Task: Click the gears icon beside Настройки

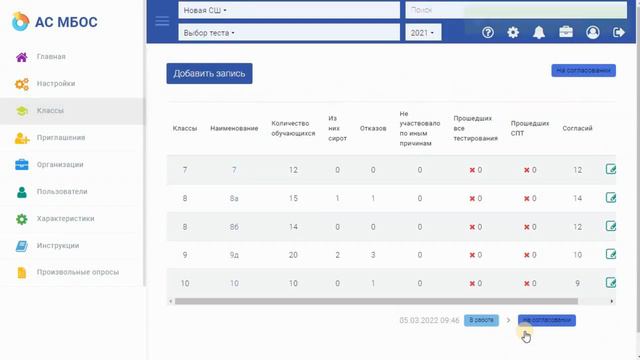Action: pyautogui.click(x=22, y=84)
